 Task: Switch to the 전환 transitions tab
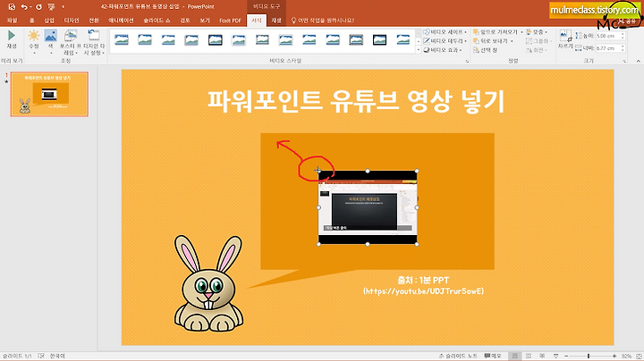click(94, 21)
